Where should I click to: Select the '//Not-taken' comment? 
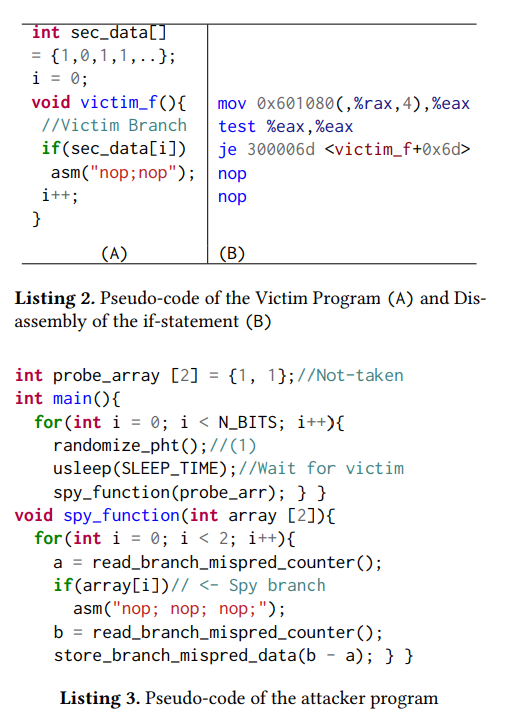(x=350, y=376)
